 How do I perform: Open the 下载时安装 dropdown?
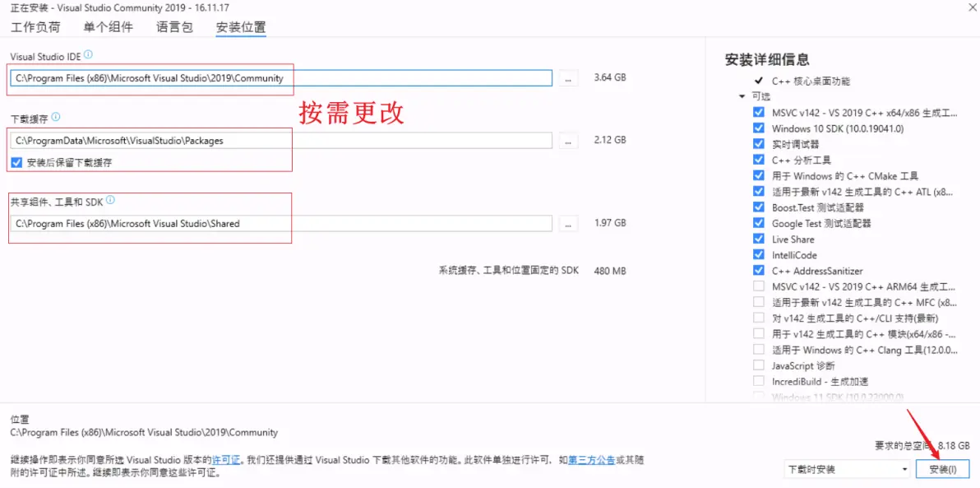[848, 469]
